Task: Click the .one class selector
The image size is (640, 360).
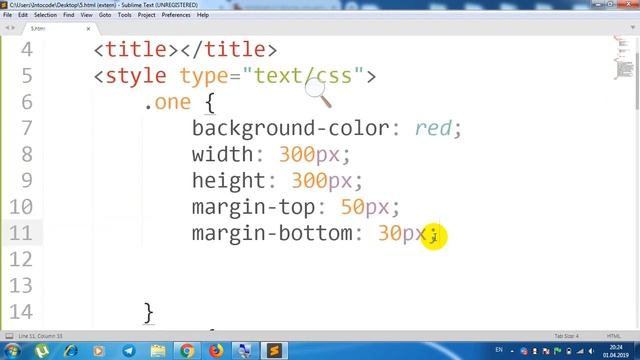Action: (x=167, y=102)
